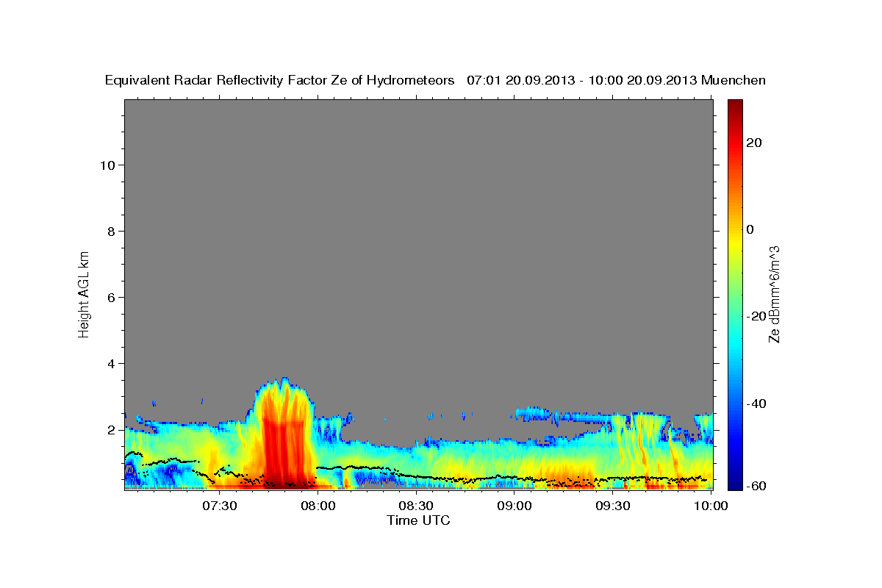Click the height label '8'

(111, 231)
